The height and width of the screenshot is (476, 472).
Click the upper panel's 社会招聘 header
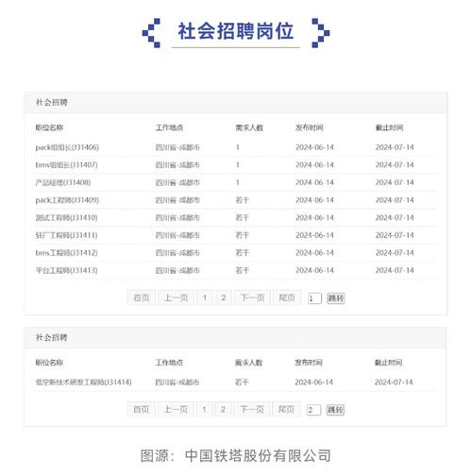(52, 102)
